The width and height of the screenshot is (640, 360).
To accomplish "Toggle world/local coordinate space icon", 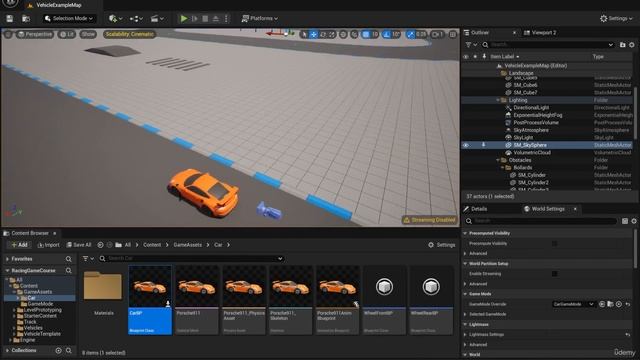I will pyautogui.click(x=343, y=35).
